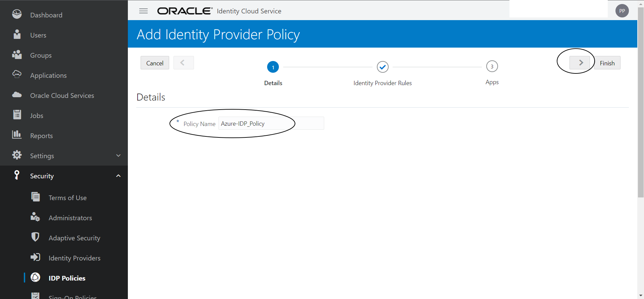Open the hamburger navigation menu
644x299 pixels.
pyautogui.click(x=143, y=11)
